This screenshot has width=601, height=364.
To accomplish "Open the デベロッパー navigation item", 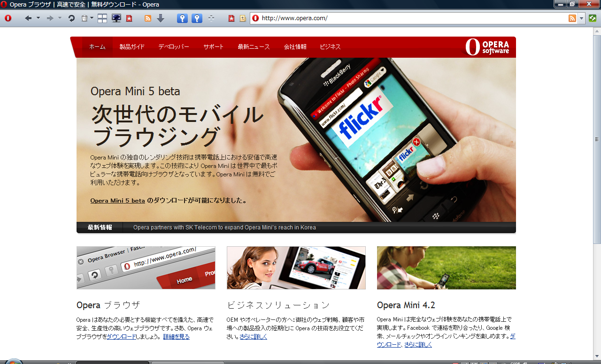I will pos(174,47).
